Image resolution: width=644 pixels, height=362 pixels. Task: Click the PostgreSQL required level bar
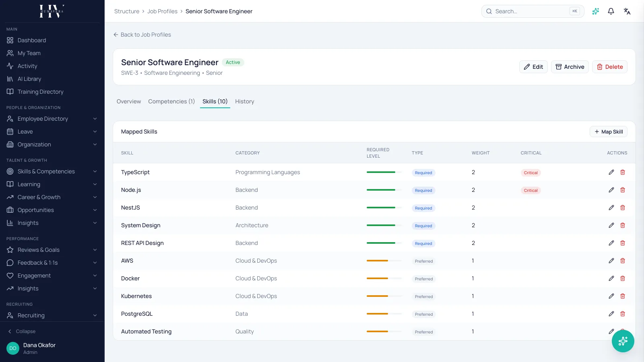click(x=384, y=314)
